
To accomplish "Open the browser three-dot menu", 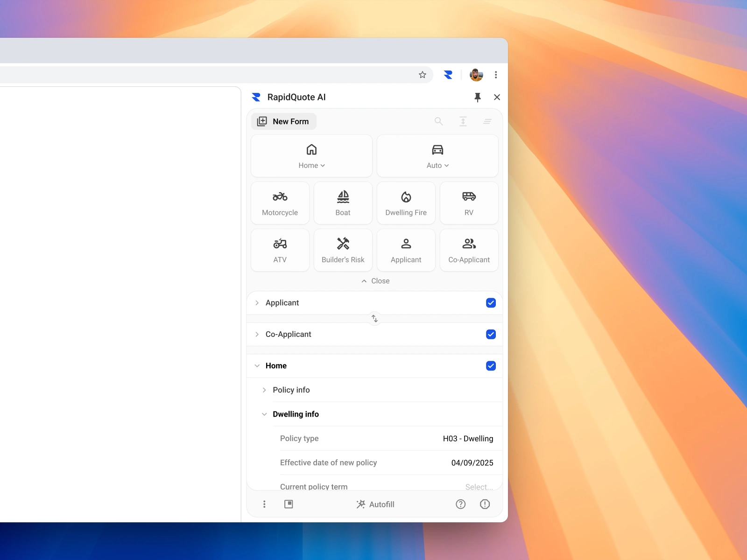I will [496, 75].
